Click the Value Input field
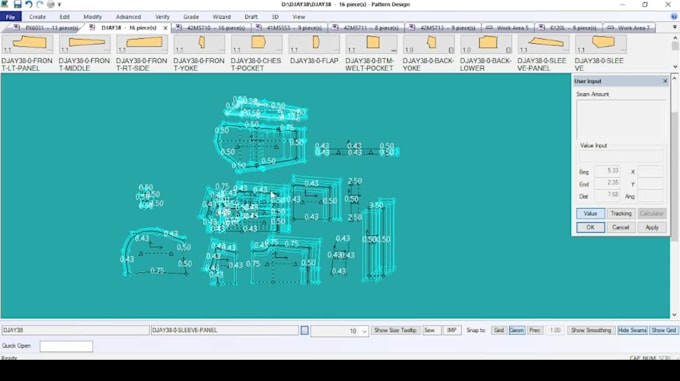This screenshot has width=680, height=381. point(621,156)
